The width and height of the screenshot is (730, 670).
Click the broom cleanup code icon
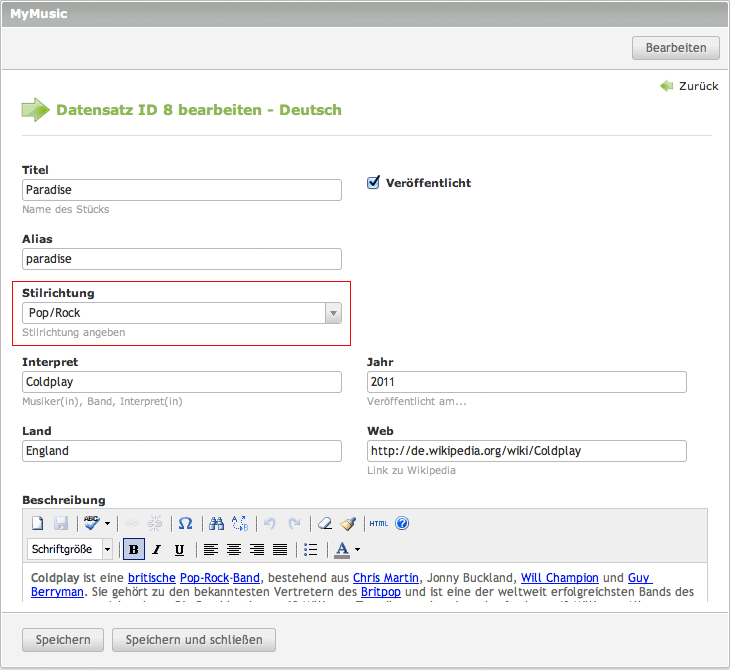tap(348, 523)
